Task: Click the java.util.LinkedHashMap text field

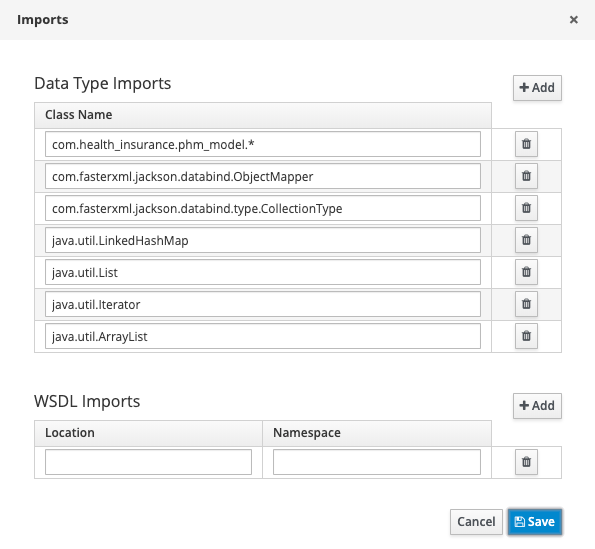Action: pos(263,240)
